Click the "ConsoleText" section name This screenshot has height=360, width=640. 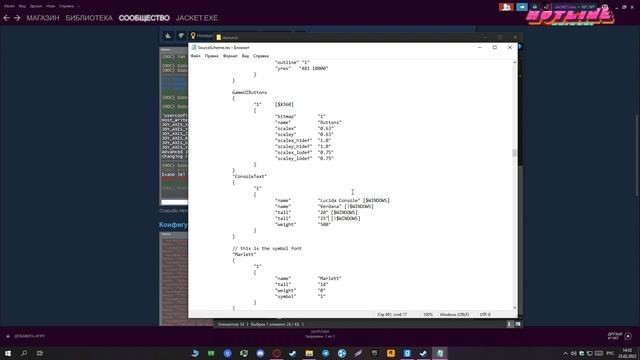pos(249,176)
